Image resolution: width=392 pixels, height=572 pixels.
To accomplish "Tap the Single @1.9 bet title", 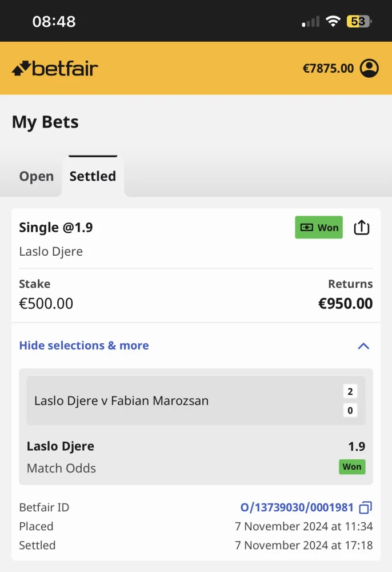I will point(56,228).
